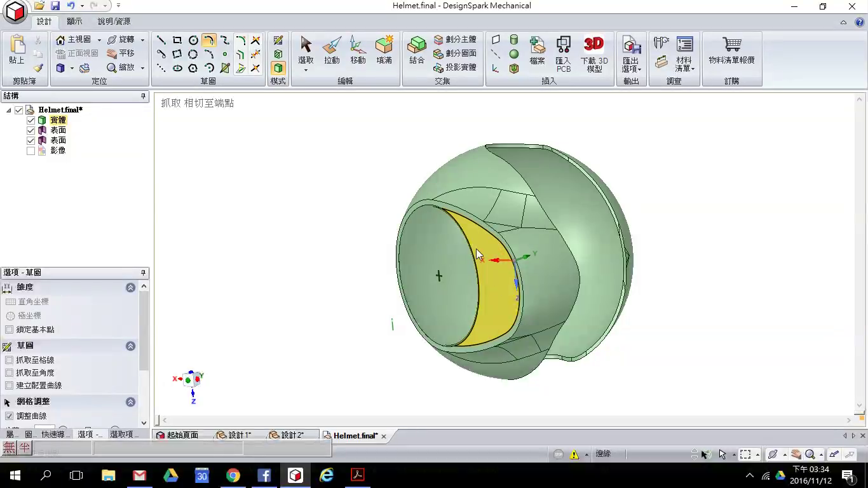
Task: Click 投影實體 (Project) tool
Action: 455,67
